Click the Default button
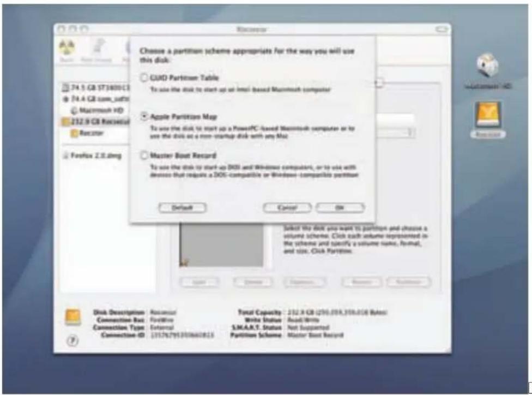The width and height of the screenshot is (532, 395). (x=182, y=207)
